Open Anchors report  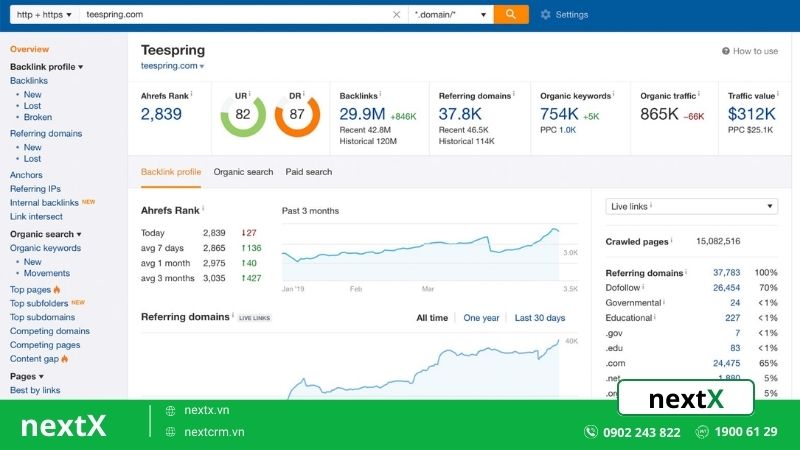point(26,174)
